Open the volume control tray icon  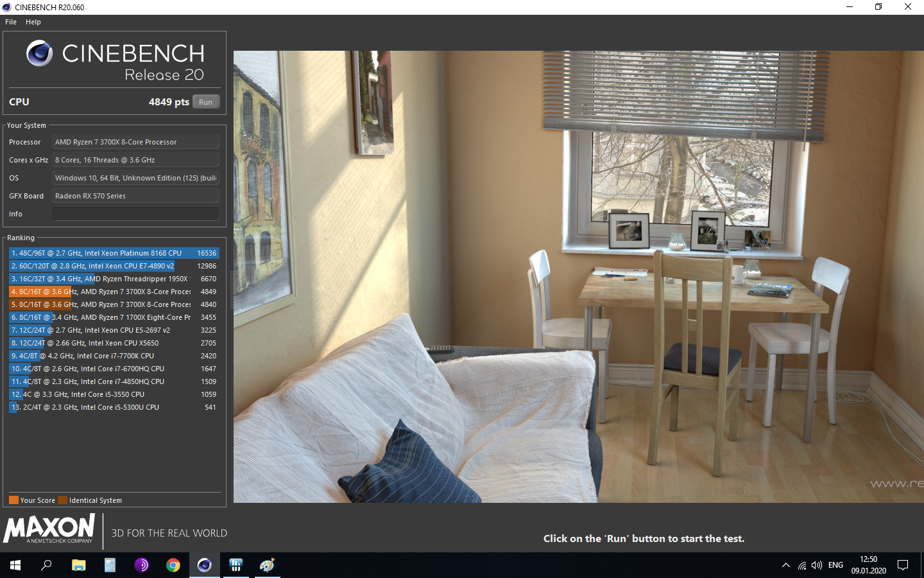[x=817, y=565]
